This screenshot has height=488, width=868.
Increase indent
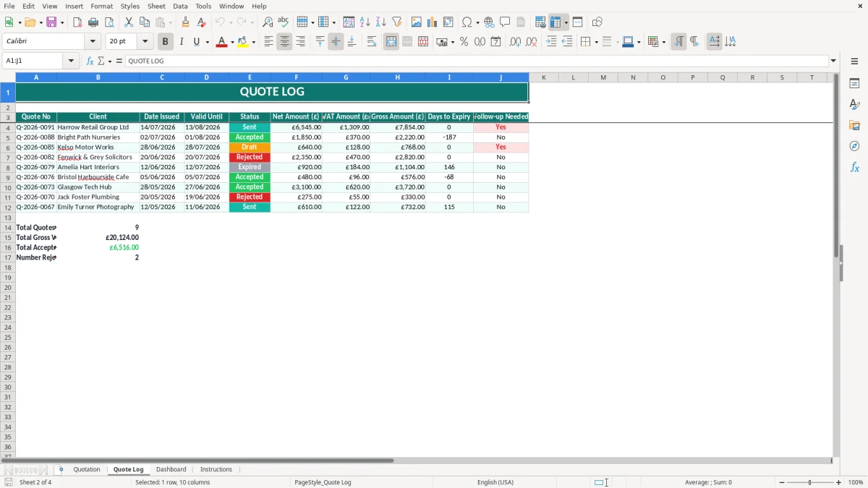[x=551, y=42]
